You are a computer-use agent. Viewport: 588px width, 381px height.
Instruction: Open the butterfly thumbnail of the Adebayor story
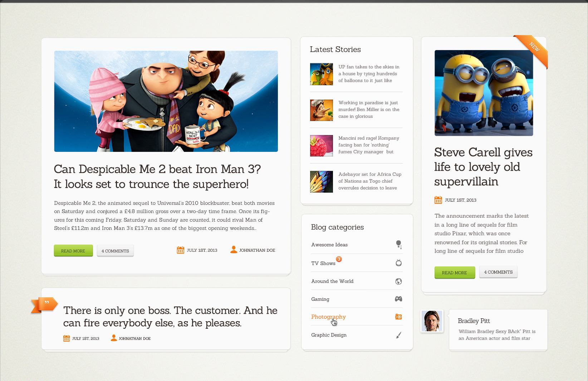(321, 182)
